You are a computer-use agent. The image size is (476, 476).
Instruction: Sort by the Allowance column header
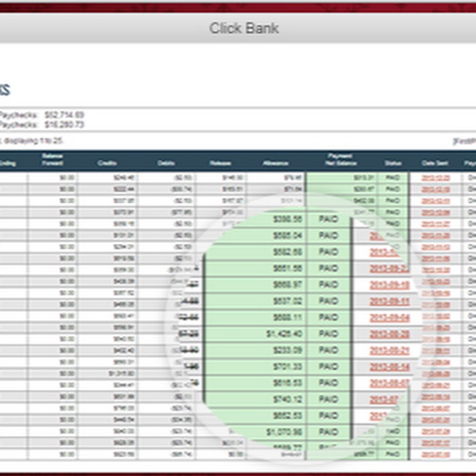pyautogui.click(x=276, y=163)
